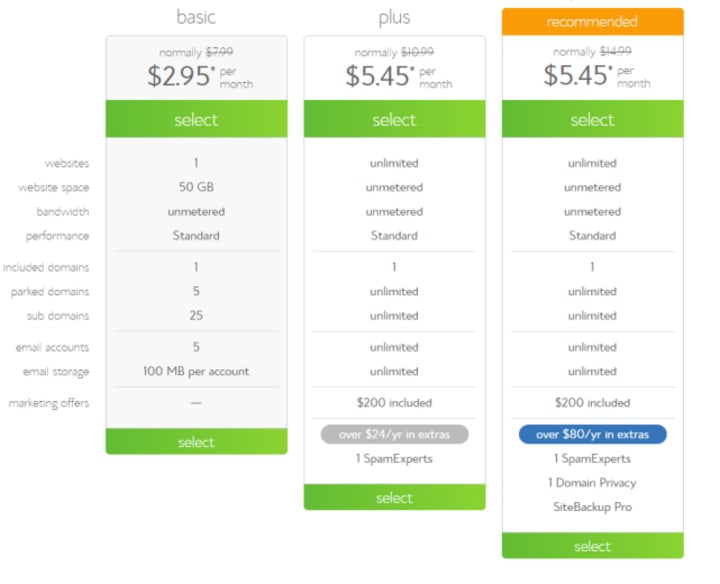Click '1 Domain Privacy' extra

[x=592, y=483]
